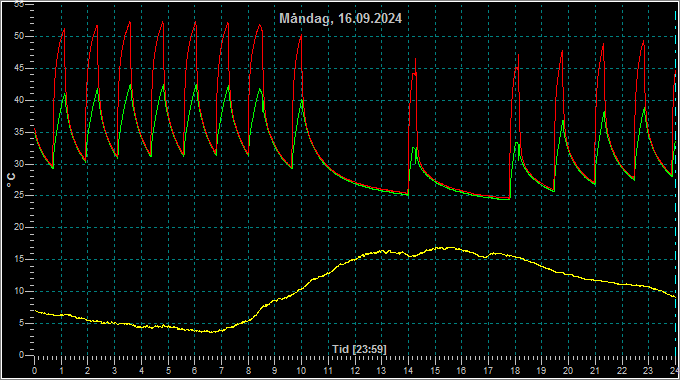This screenshot has width=680, height=380.
Task: Click the green curve peak near hour 18
Action: (517, 143)
